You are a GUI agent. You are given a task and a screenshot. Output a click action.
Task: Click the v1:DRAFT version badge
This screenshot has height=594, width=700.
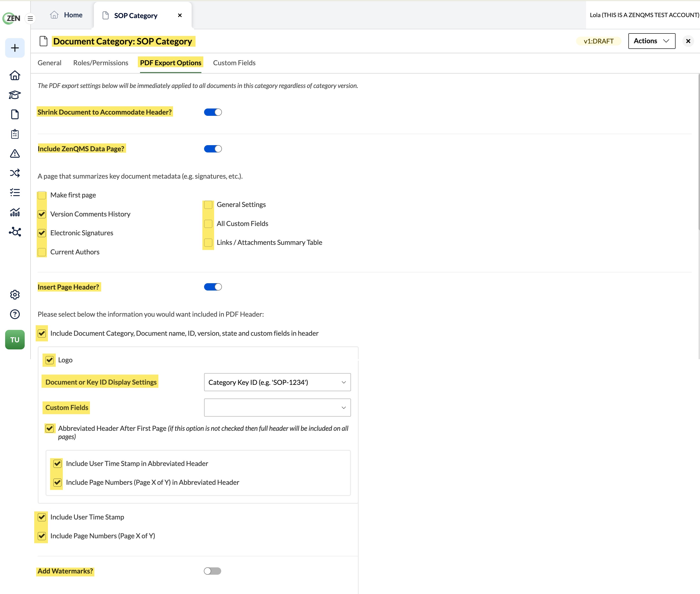(x=599, y=41)
